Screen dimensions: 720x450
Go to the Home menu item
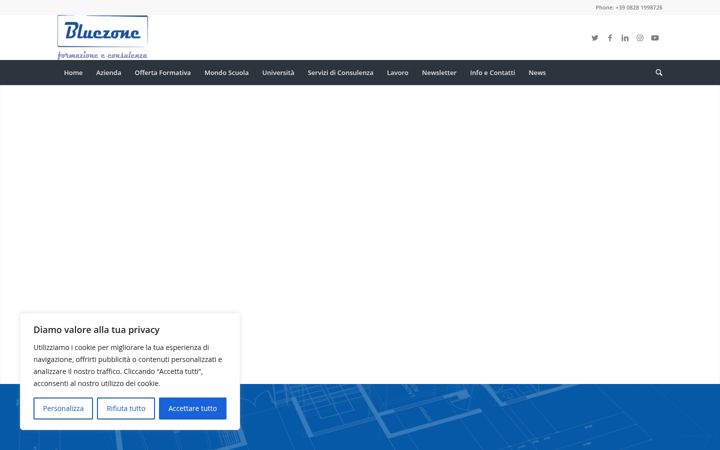pos(73,73)
